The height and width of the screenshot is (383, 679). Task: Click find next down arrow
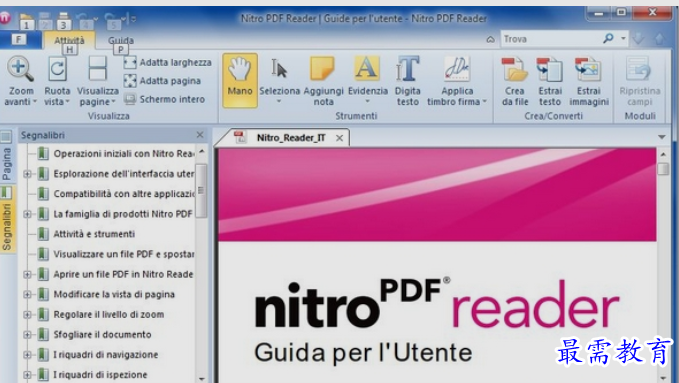(638, 39)
